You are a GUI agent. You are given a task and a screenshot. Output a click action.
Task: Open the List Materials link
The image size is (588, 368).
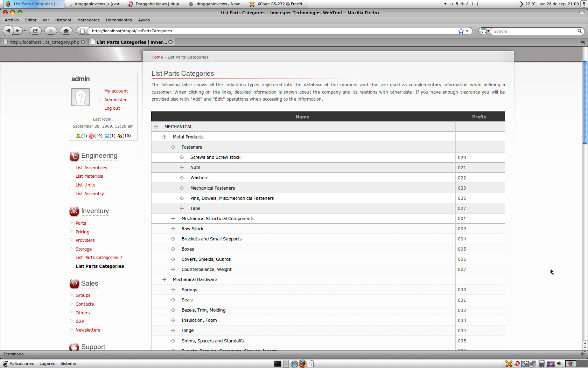click(89, 176)
